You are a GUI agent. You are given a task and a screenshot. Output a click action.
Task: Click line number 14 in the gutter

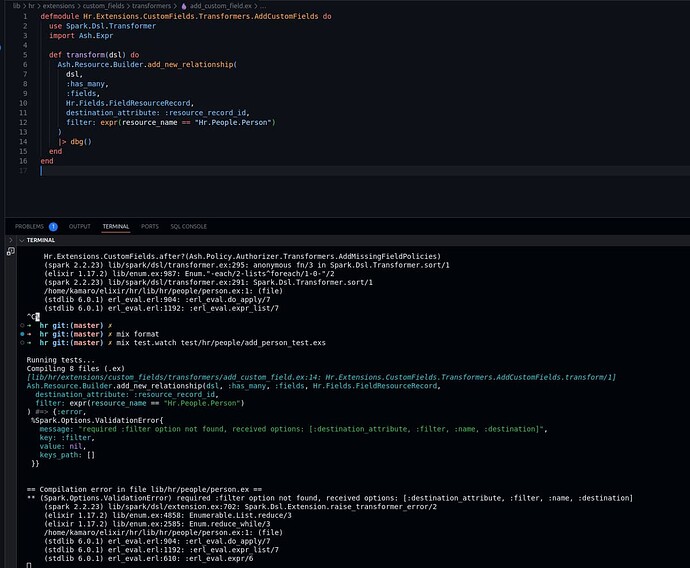[x=23, y=142]
